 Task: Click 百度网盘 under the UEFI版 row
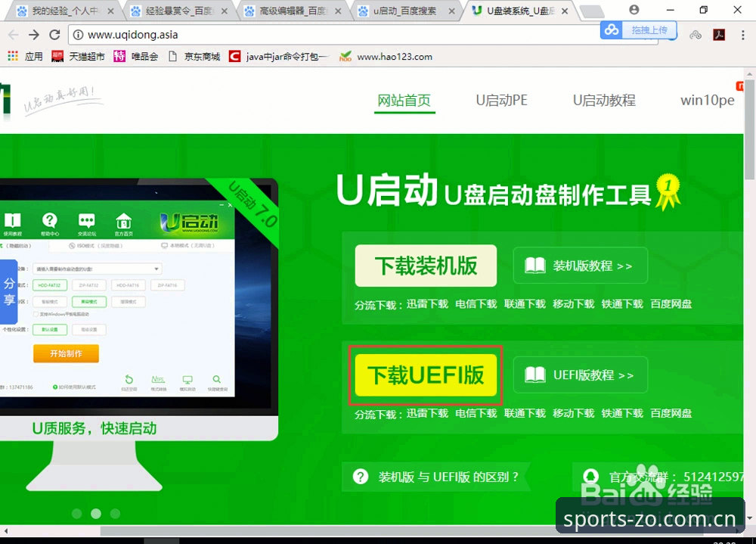[x=671, y=413]
